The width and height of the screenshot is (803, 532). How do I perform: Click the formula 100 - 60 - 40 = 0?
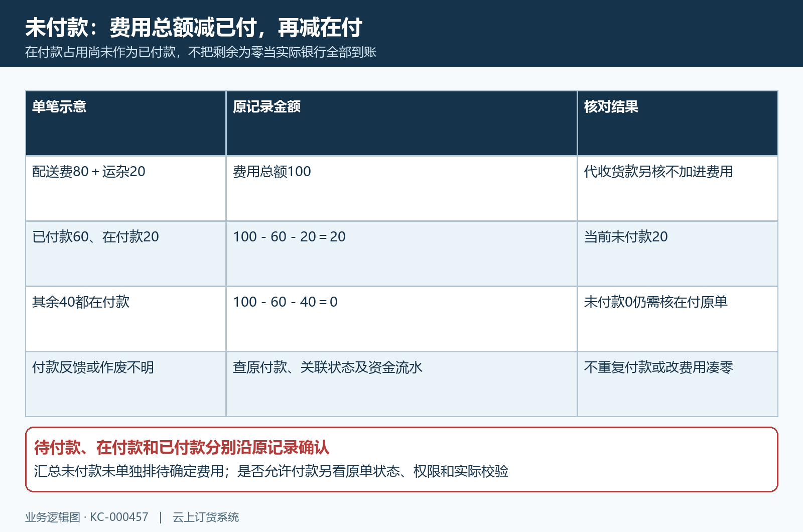286,302
